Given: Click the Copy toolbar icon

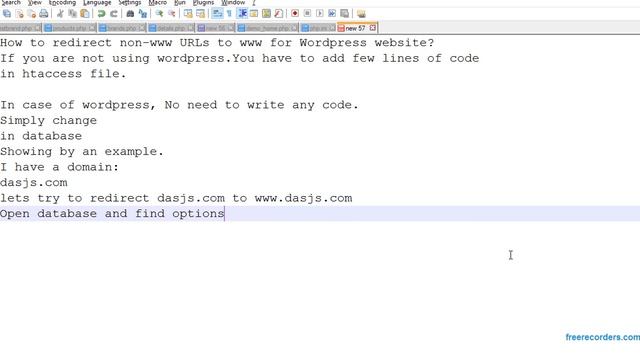Looking at the screenshot, I should [x=73, y=14].
